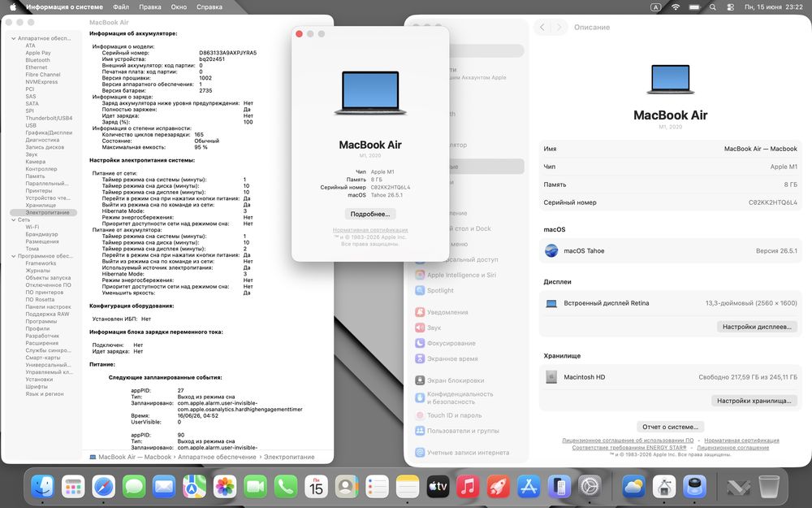Open Photos app in the Dock
The height and width of the screenshot is (508, 812).
click(x=225, y=486)
